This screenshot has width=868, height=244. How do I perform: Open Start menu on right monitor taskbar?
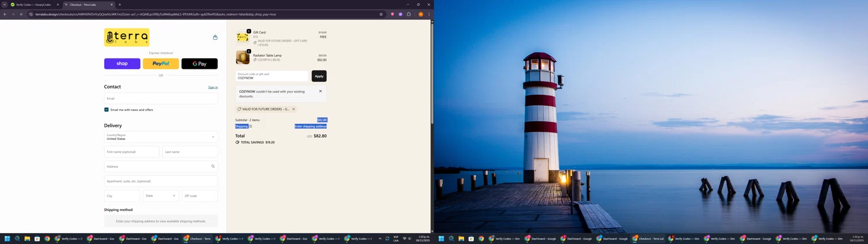click(x=442, y=238)
